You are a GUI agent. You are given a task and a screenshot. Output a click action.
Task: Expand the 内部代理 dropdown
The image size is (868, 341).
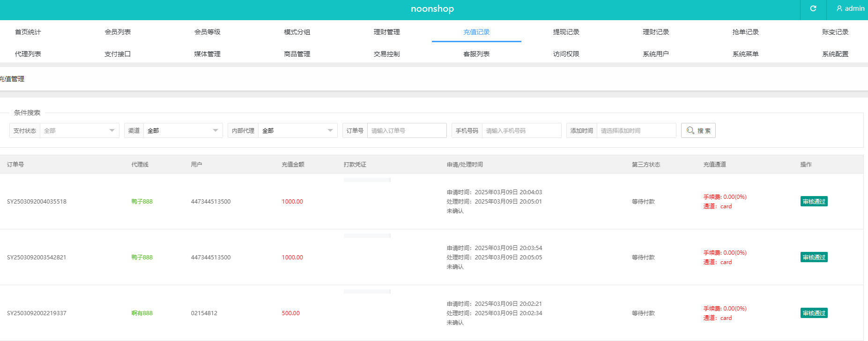click(x=297, y=130)
